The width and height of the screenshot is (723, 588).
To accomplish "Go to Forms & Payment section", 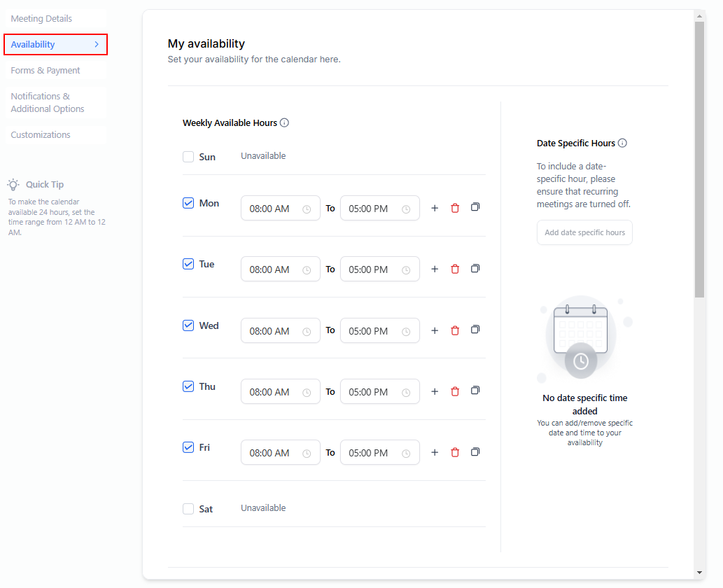I will pos(45,71).
